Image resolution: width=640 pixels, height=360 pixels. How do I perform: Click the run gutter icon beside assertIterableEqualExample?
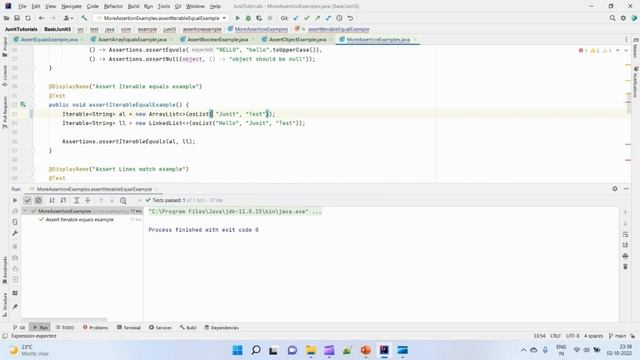click(x=23, y=105)
